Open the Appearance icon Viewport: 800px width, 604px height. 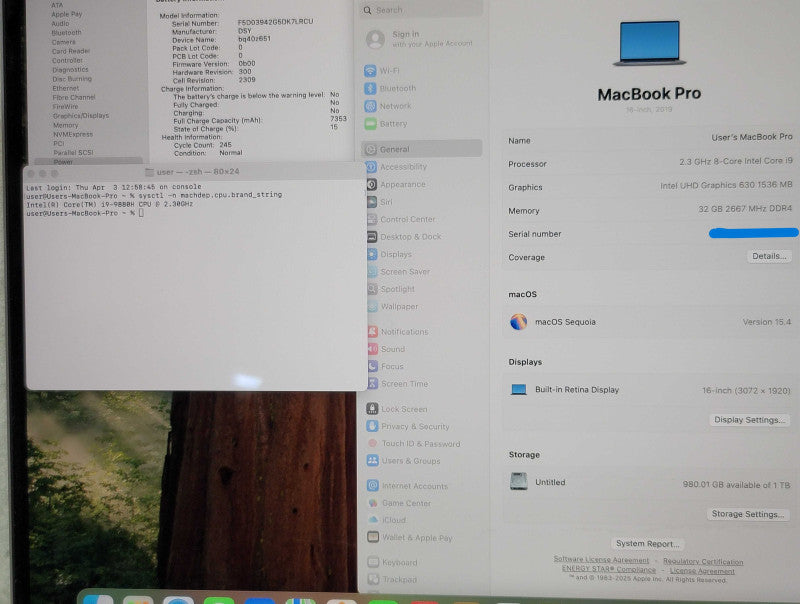[x=372, y=184]
